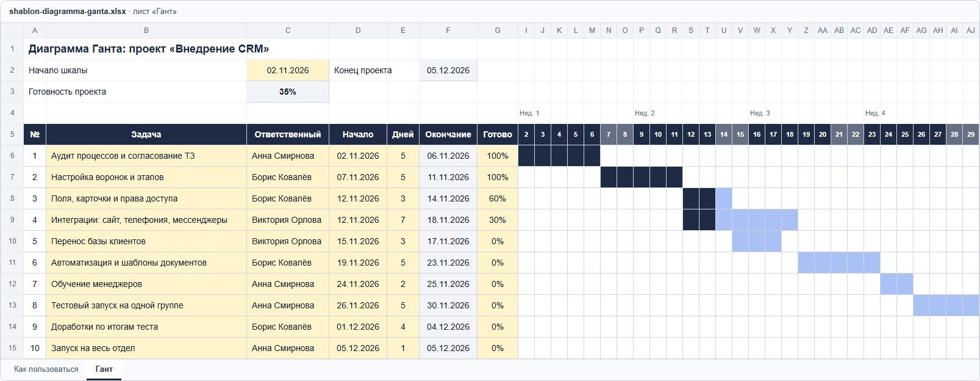Viewport: 980px width, 381px height.
Task: Select task «Доработки по итогам теста»
Action: [x=146, y=327]
